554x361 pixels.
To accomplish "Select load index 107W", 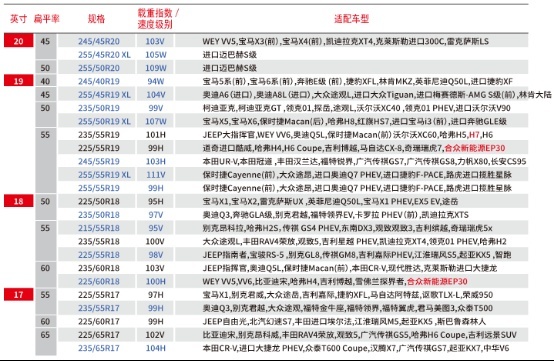I will [x=156, y=122].
